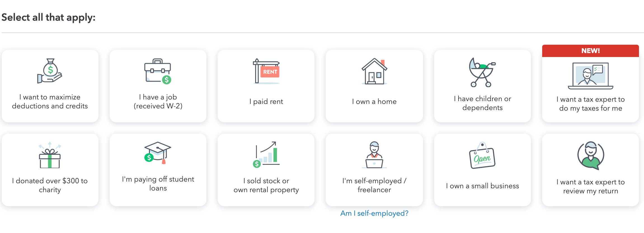Select 'I want a tax expert to review my return'
Screen dimensions: 644x233
click(x=591, y=186)
